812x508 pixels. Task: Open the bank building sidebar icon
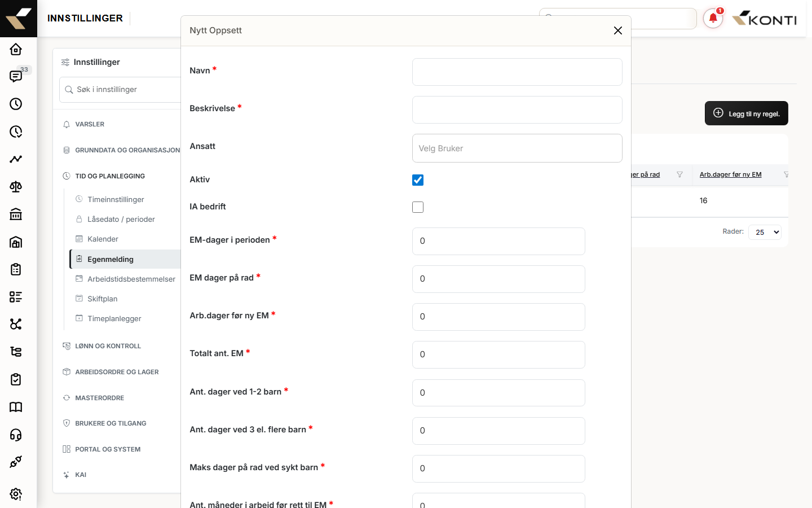pyautogui.click(x=16, y=214)
